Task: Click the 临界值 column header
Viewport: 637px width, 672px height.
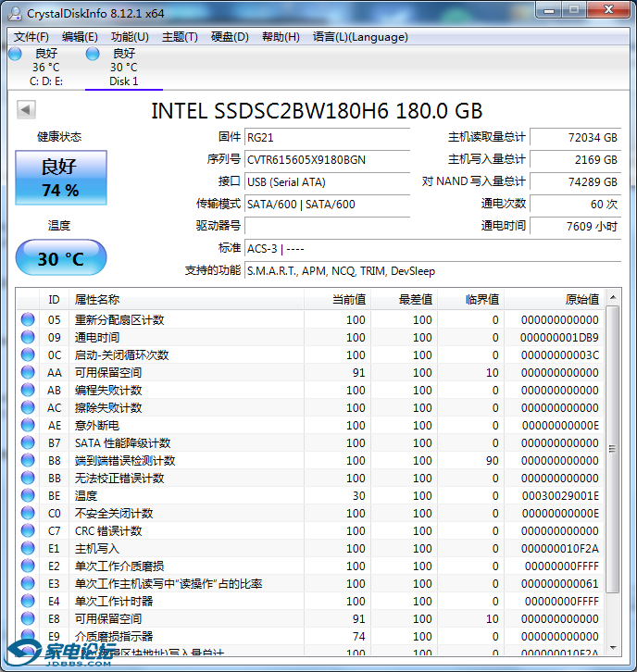Action: (470, 300)
